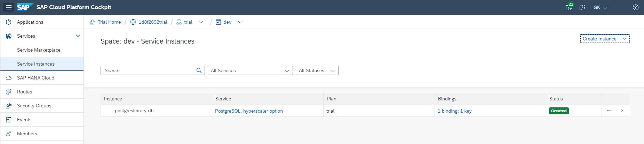The image size is (644, 144).
Task: Open the 1 binding; 1 key link
Action: [x=455, y=111]
